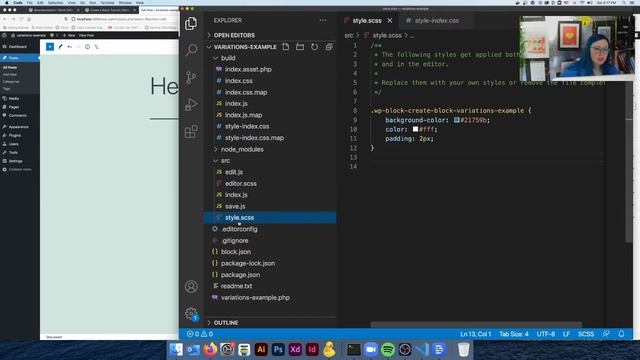Click the editor horizontal scrollbar
This screenshot has height=360, width=640.
476,324
